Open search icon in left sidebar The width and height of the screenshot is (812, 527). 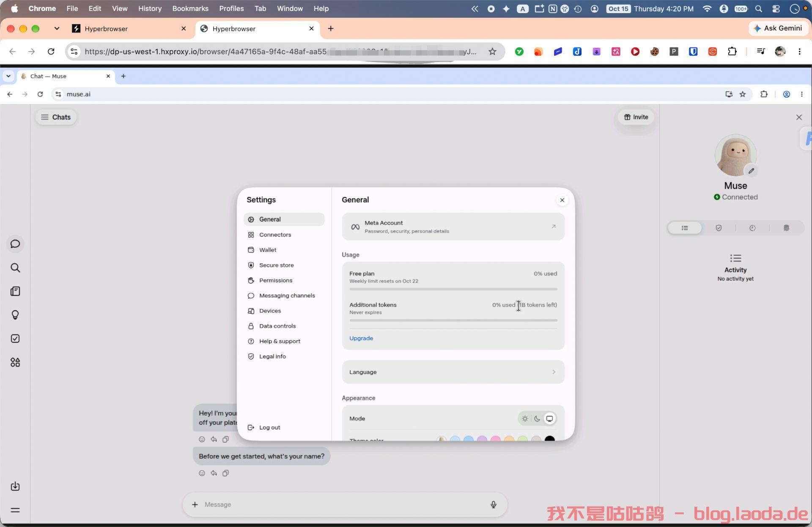15,268
